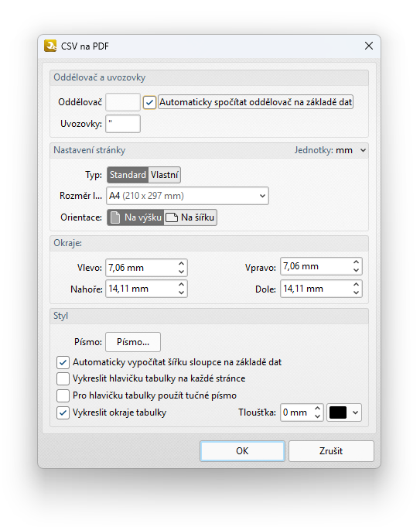This screenshot has width=420, height=527.
Task: Increase the Tloušťka value with the up arrow
Action: [x=318, y=409]
